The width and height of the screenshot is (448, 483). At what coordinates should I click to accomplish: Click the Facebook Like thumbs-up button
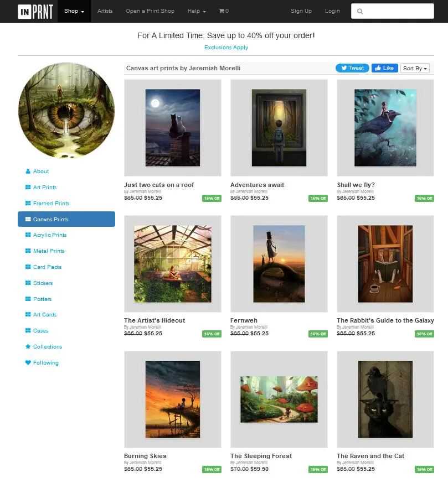click(x=384, y=68)
